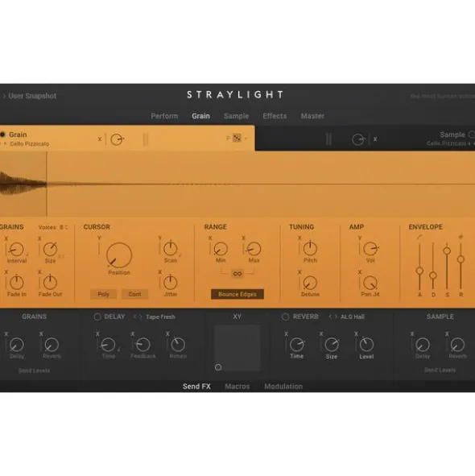Click the previous delay preset arrow
The width and height of the screenshot is (475, 476).
[x=135, y=317]
